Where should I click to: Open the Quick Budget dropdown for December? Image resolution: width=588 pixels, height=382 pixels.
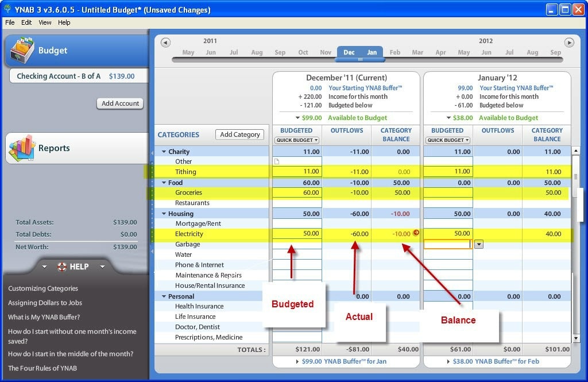[x=296, y=139]
